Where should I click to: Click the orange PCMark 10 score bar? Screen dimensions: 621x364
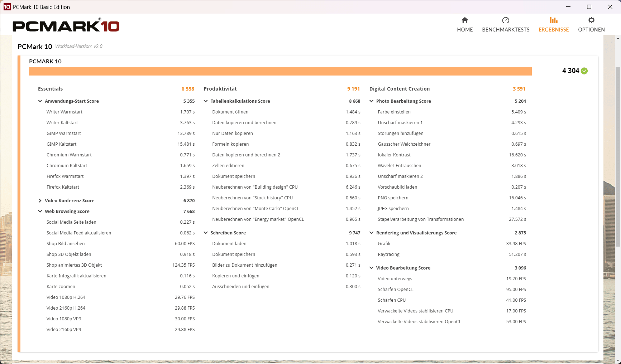click(280, 71)
